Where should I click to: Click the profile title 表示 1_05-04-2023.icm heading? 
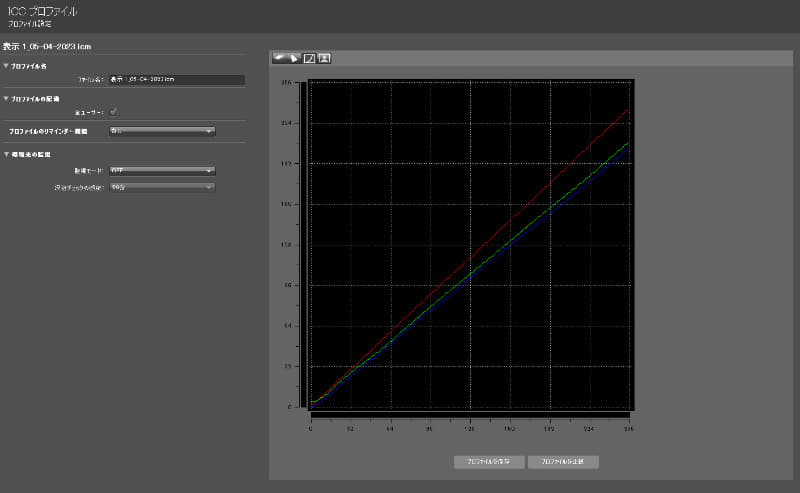[x=47, y=46]
